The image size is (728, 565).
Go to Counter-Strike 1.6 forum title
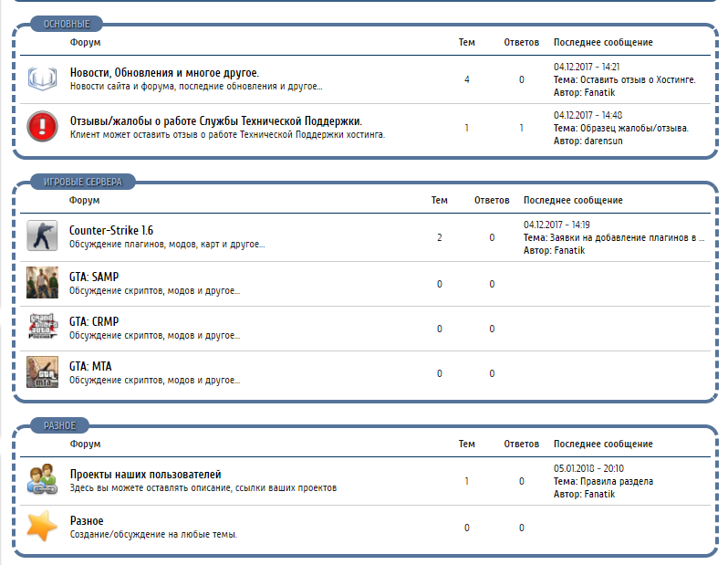tap(111, 231)
